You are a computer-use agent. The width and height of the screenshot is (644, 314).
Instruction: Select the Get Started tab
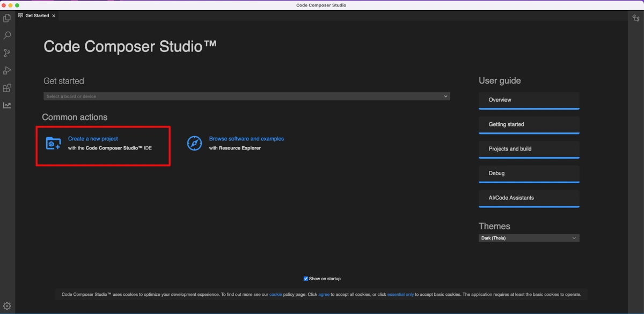click(x=37, y=16)
